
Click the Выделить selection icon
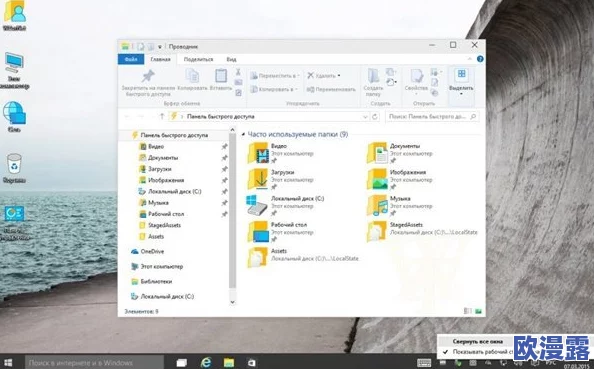[461, 74]
